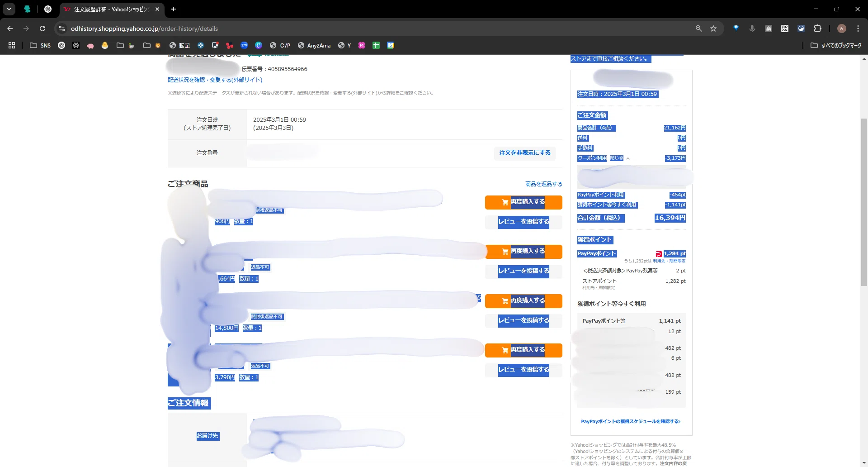Open the Any2Ama bookmark

pyautogui.click(x=314, y=45)
